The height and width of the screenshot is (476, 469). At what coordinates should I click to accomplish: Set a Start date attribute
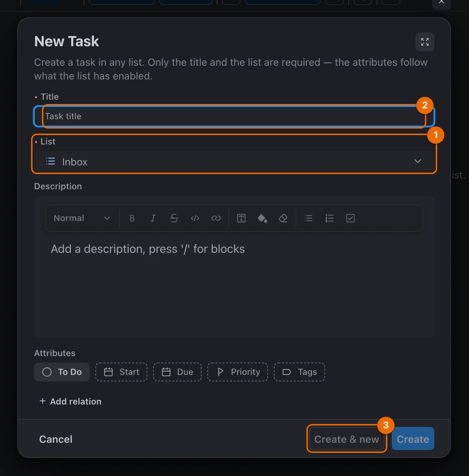click(121, 372)
